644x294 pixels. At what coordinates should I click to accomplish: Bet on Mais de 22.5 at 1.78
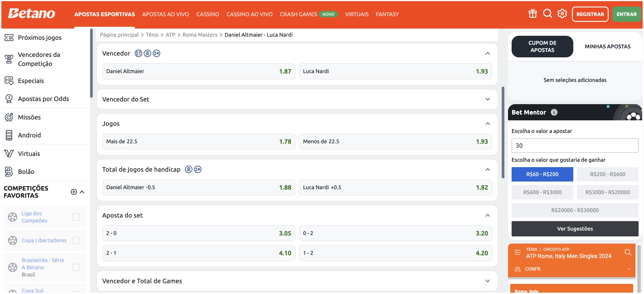[x=199, y=142]
